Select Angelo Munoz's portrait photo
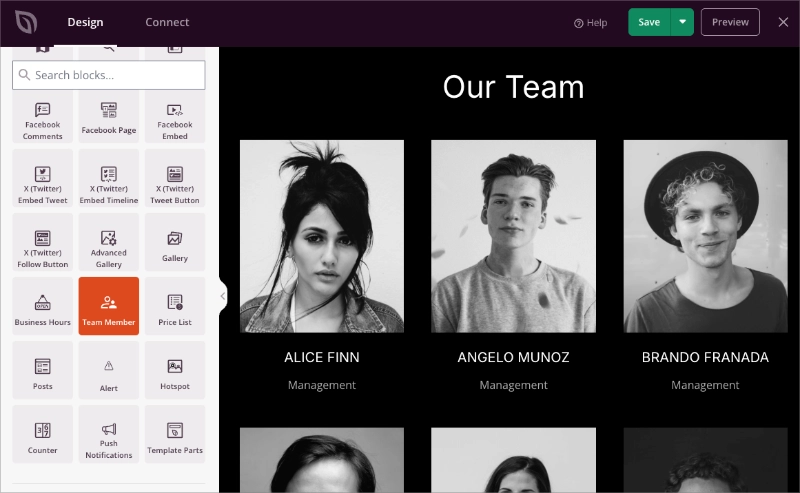 coord(513,236)
